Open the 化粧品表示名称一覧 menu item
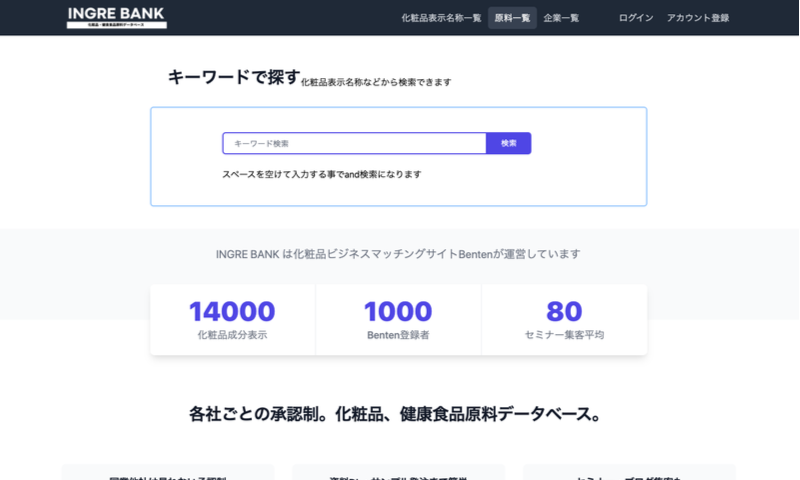The width and height of the screenshot is (800, 480). 441,18
